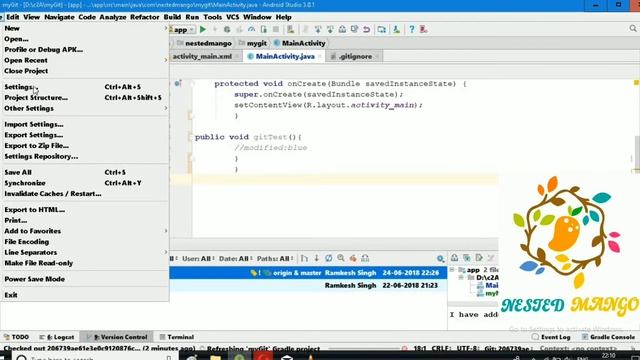
Task: Click the Git: 206739ae branch widget
Action: tap(509, 349)
